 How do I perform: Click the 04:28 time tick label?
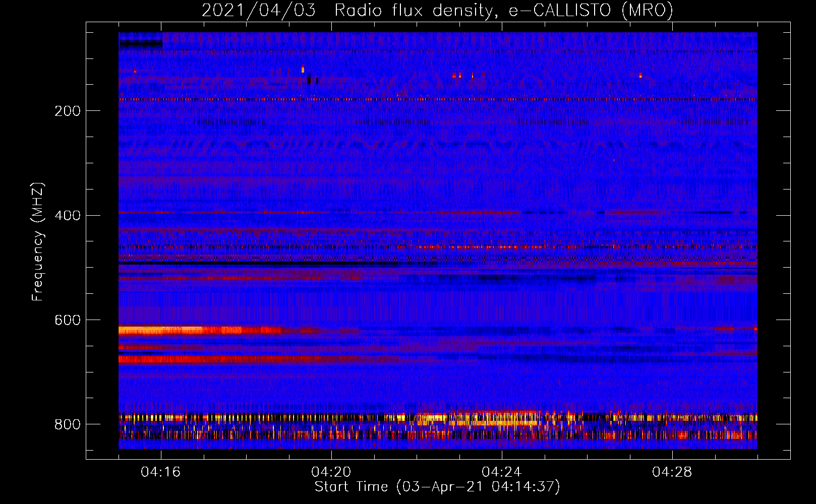click(672, 472)
